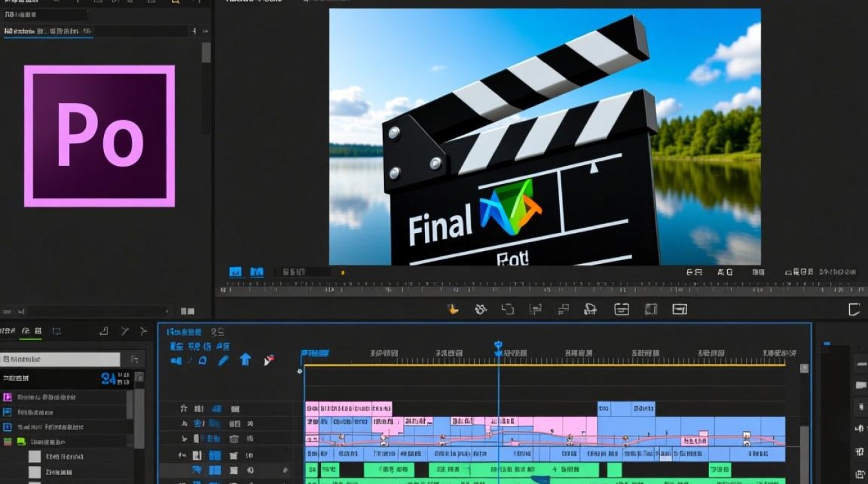
Task: Click the blue playhead marker on timeline ruler
Action: tap(498, 347)
